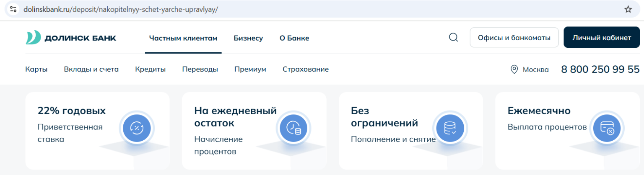The image size is (644, 175).
Task: Change the city from Москва
Action: pos(535,69)
